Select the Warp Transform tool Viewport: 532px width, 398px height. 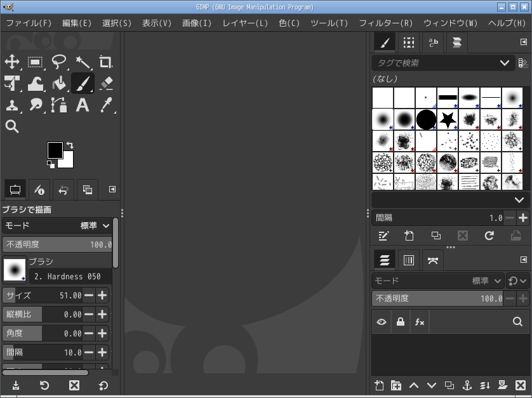(35, 83)
